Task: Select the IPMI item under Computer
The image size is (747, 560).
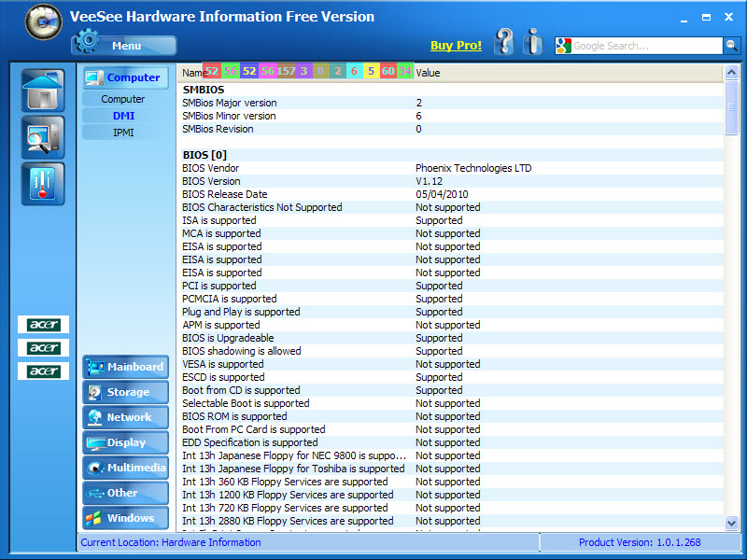Action: [123, 133]
